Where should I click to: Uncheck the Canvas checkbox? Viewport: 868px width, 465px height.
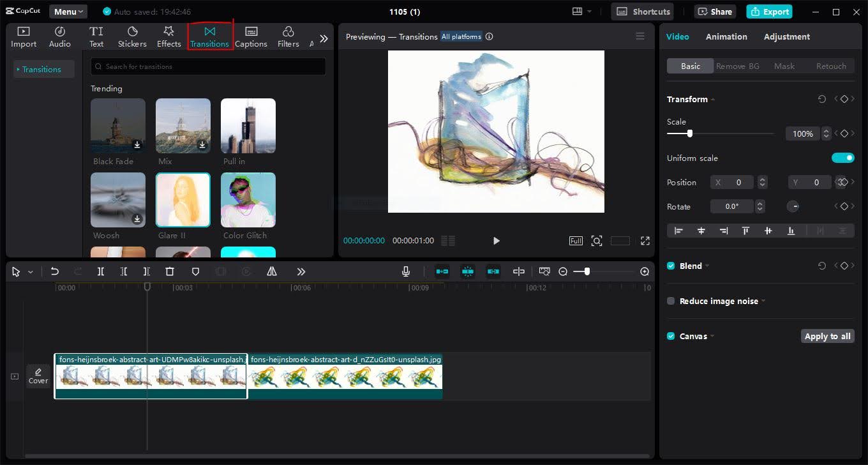pos(671,336)
